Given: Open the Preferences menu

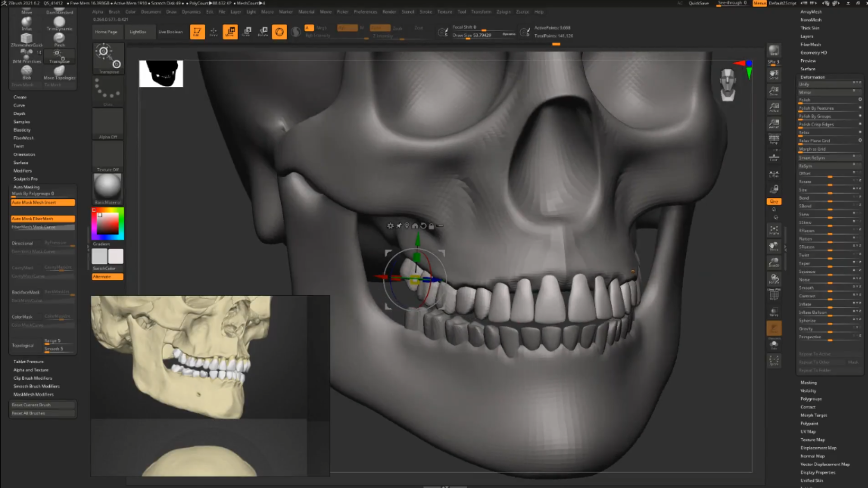Looking at the screenshot, I should click(365, 12).
